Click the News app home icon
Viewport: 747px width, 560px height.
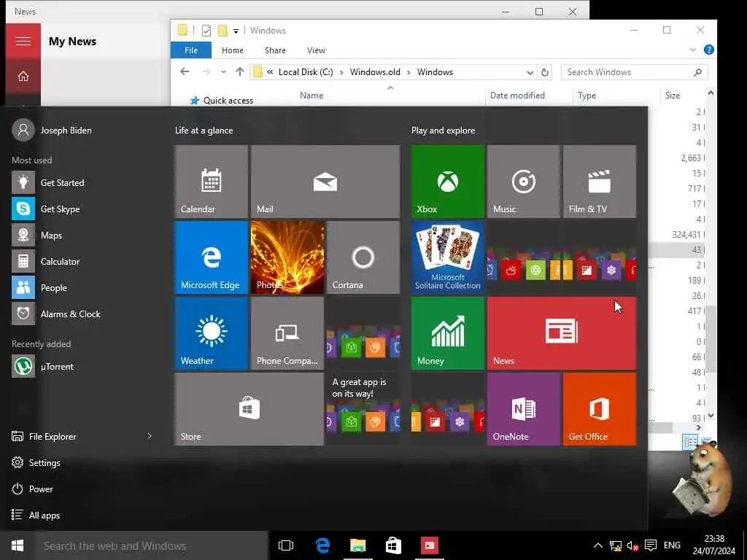[23, 76]
